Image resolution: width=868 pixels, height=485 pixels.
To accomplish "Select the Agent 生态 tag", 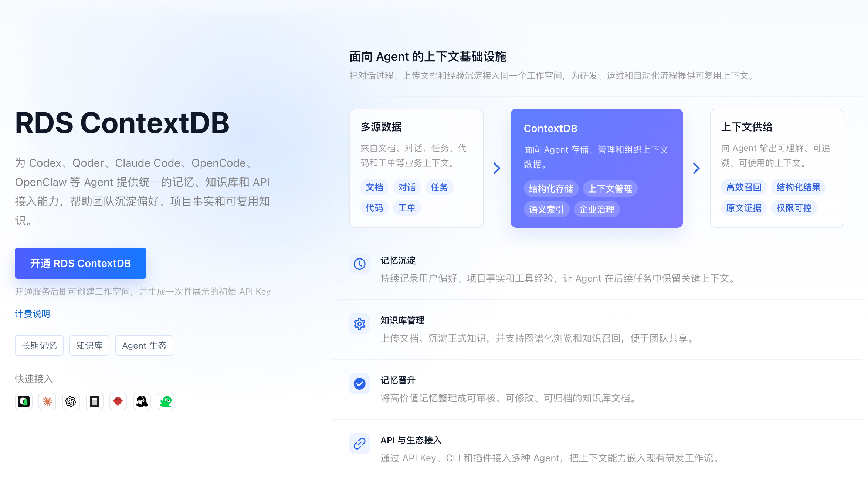I will [x=144, y=345].
